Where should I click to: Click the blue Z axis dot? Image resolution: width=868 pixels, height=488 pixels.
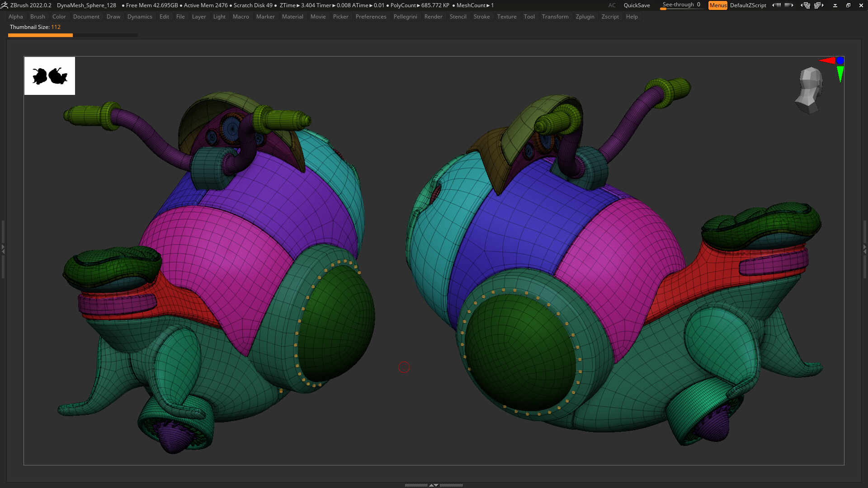(840, 60)
